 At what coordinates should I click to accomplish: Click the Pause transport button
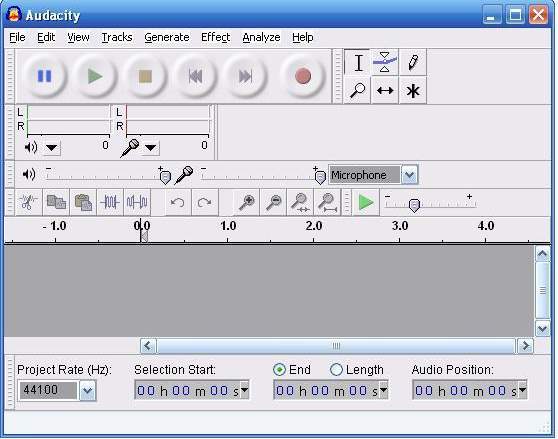44,76
